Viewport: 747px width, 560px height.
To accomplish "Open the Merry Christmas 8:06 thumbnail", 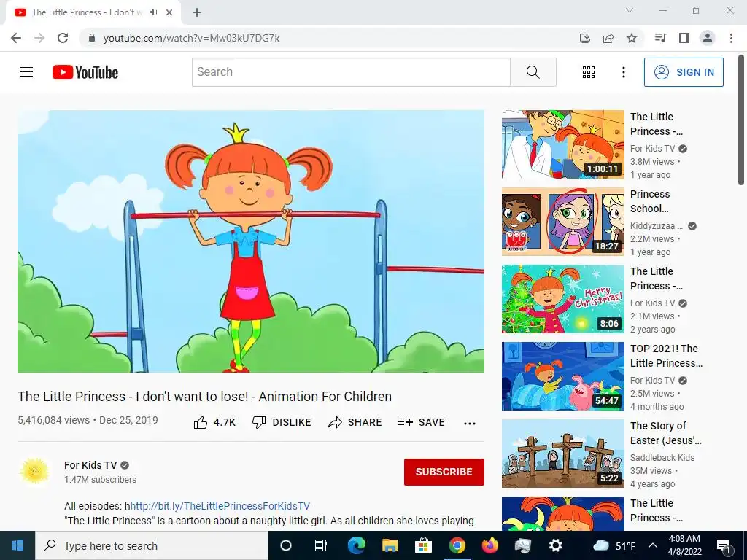I will (x=562, y=298).
